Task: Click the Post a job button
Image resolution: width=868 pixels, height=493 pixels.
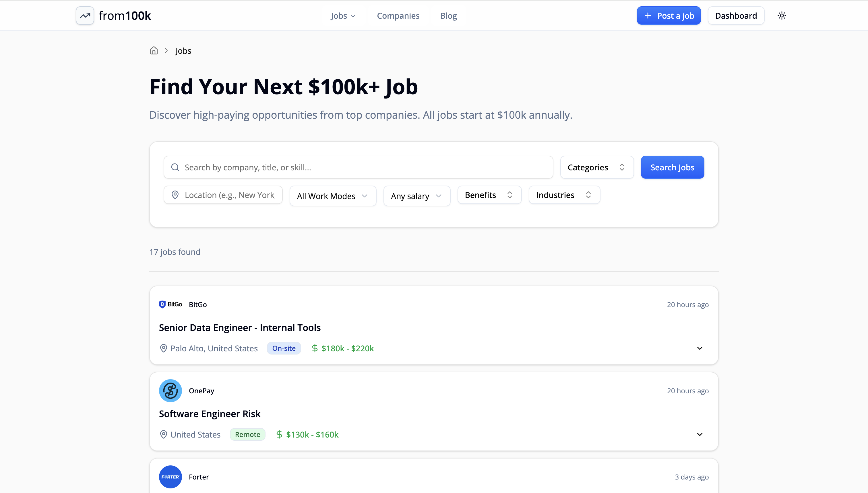Action: tap(669, 16)
